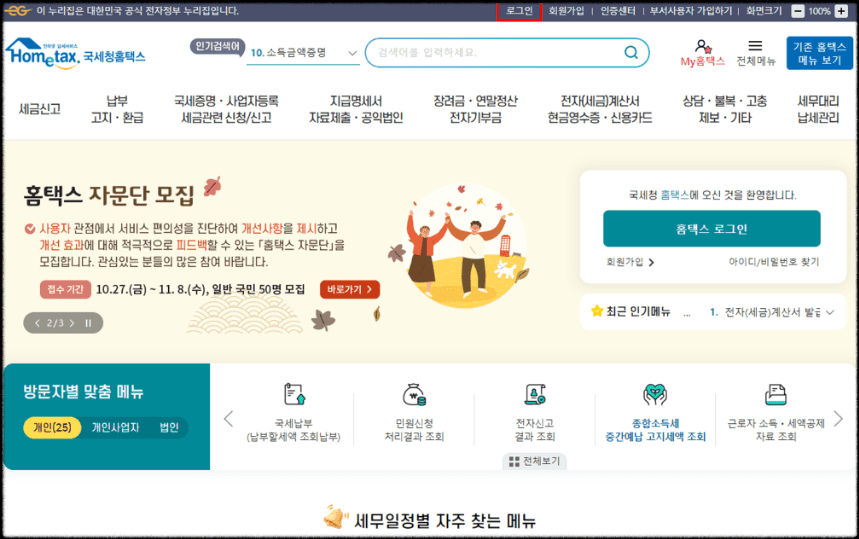This screenshot has width=859, height=539.
Task: Open the 인증센터 link
Action: click(617, 11)
